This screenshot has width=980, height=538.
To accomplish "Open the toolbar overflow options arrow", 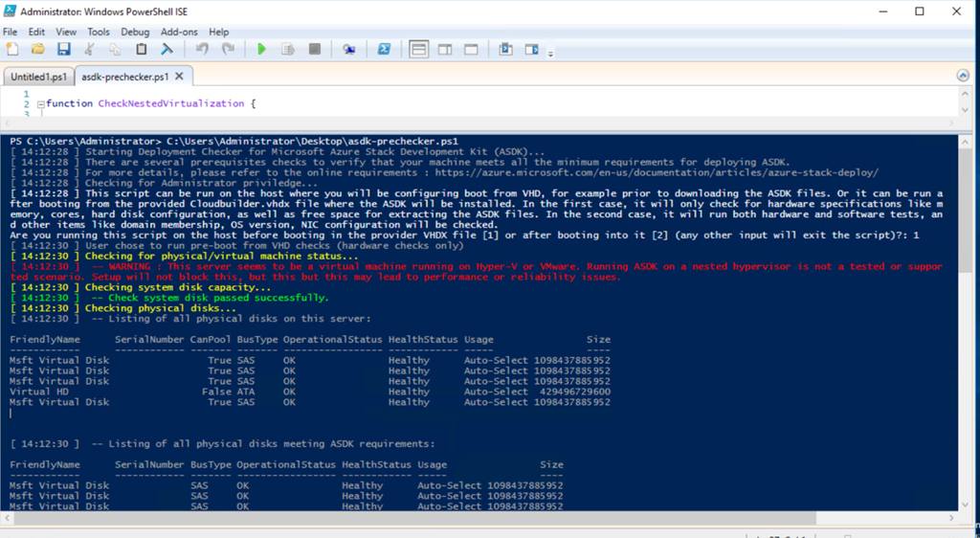I will [550, 54].
